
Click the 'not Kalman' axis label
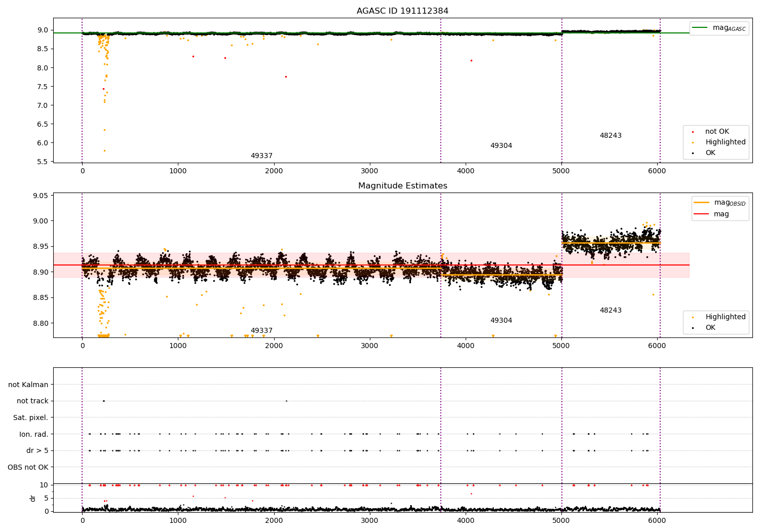point(28,385)
